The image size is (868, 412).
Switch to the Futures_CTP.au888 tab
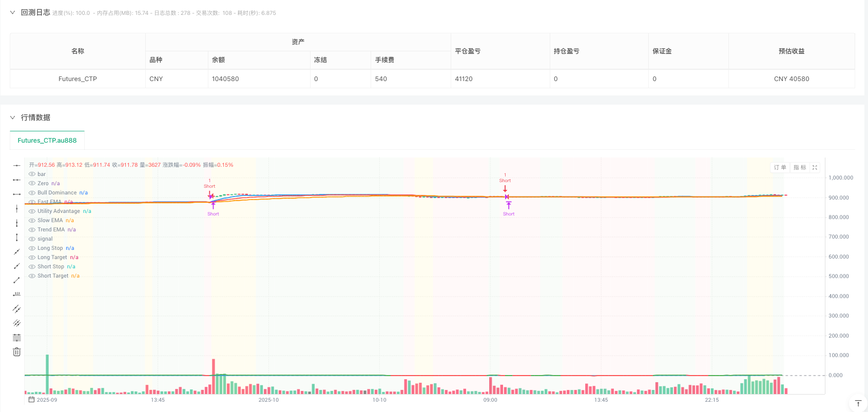[x=47, y=141]
